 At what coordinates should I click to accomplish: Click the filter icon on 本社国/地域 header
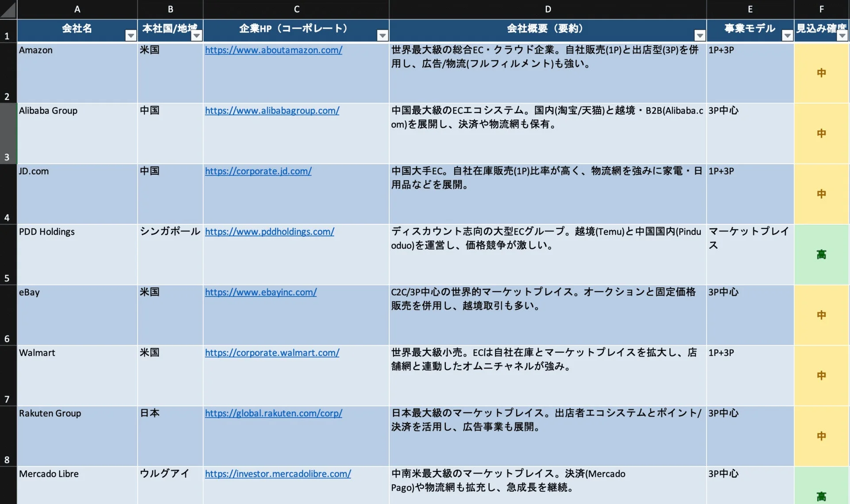point(197,35)
